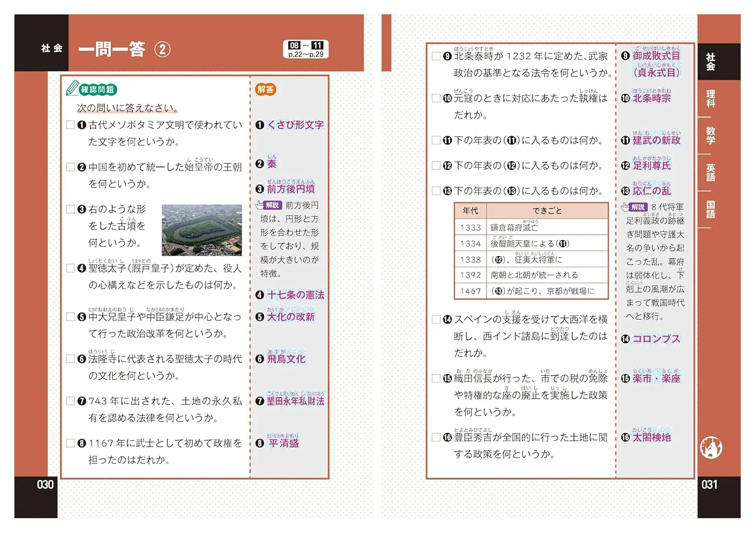Click the できごと table header cell
Image resolution: width=756 pixels, height=533 pixels.
point(547,210)
